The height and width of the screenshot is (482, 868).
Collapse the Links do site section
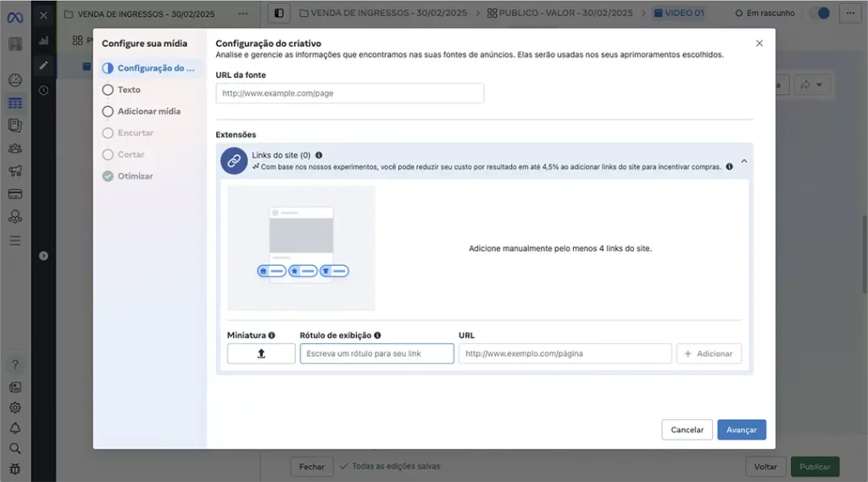pos(743,161)
